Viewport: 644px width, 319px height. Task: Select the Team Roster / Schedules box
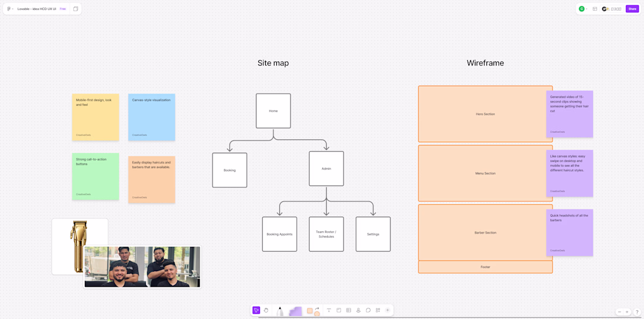click(x=326, y=234)
